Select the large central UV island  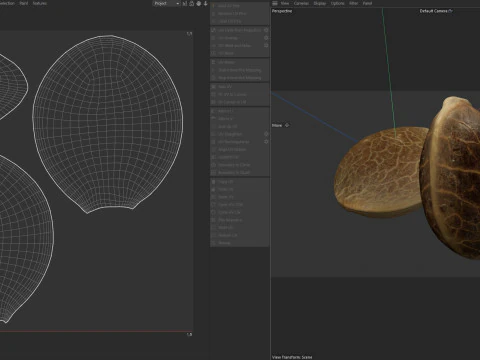point(108,123)
